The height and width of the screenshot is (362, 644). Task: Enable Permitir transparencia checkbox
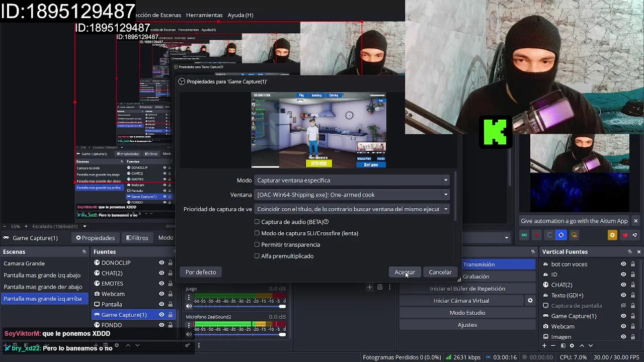257,244
